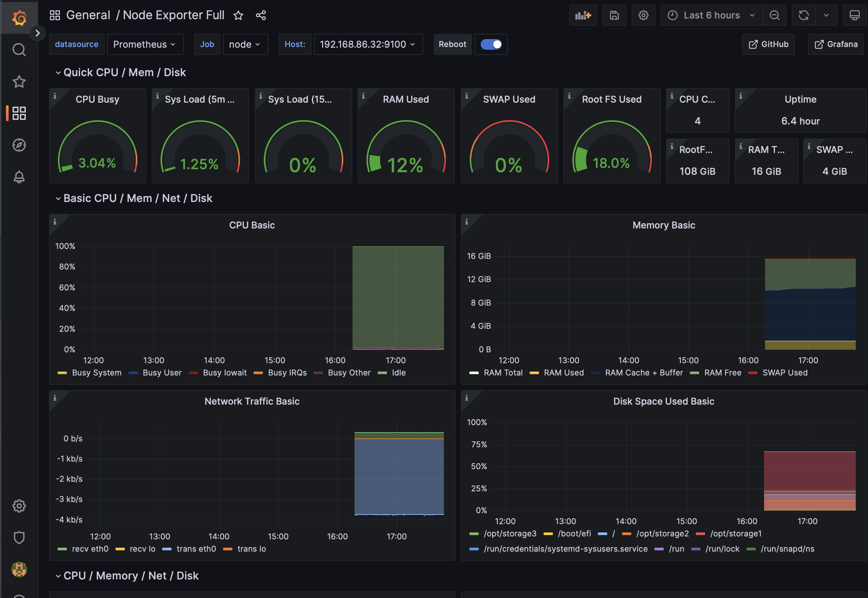Save dashboard with the disk icon

point(614,15)
